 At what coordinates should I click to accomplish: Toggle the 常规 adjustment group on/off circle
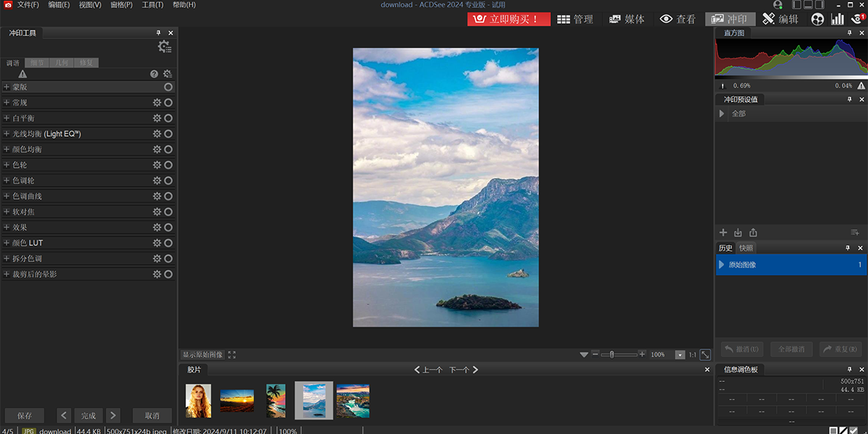[x=169, y=103]
